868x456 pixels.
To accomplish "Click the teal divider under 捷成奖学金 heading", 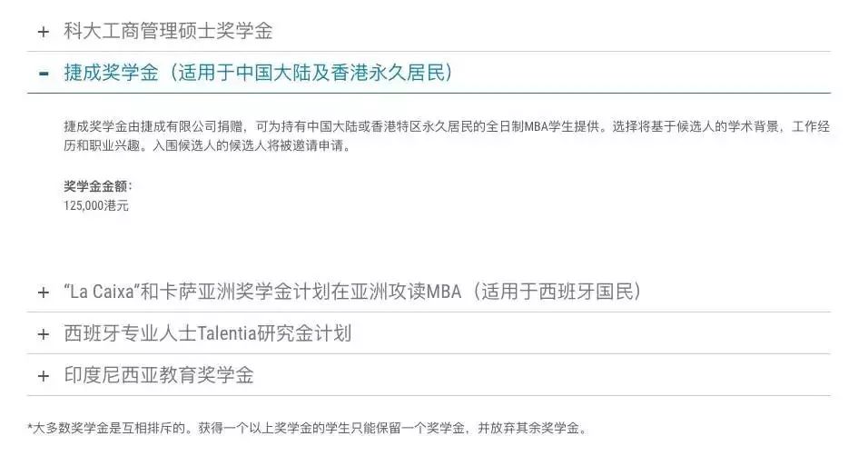I will click(x=429, y=93).
